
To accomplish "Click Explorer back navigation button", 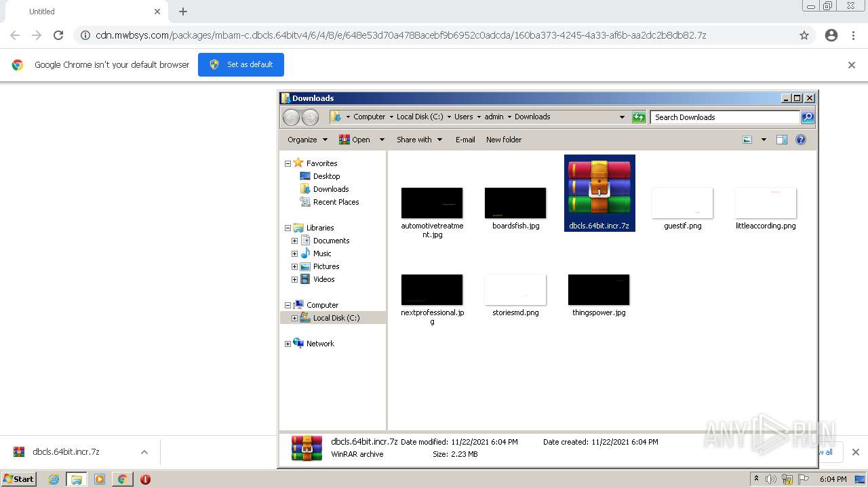I will [291, 117].
